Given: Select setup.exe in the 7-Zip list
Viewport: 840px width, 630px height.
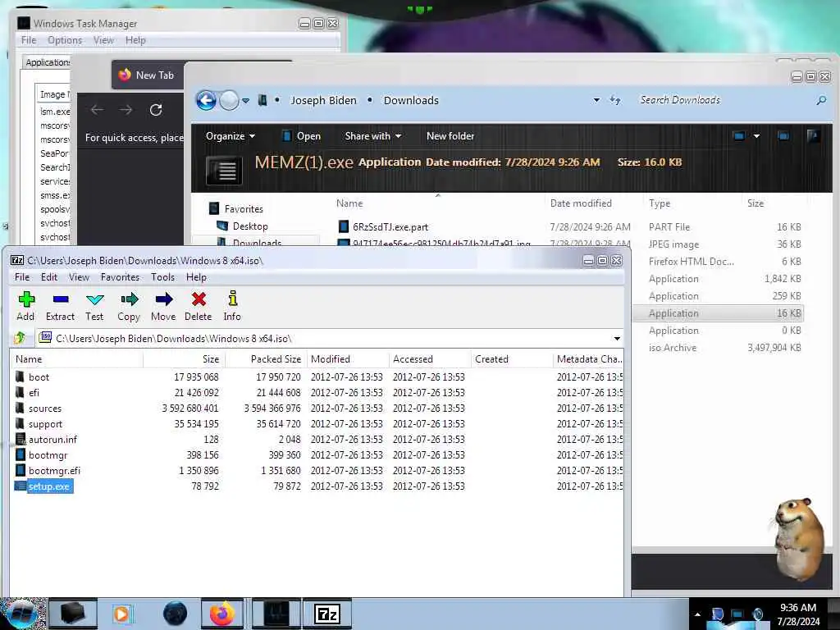Looking at the screenshot, I should pos(48,486).
